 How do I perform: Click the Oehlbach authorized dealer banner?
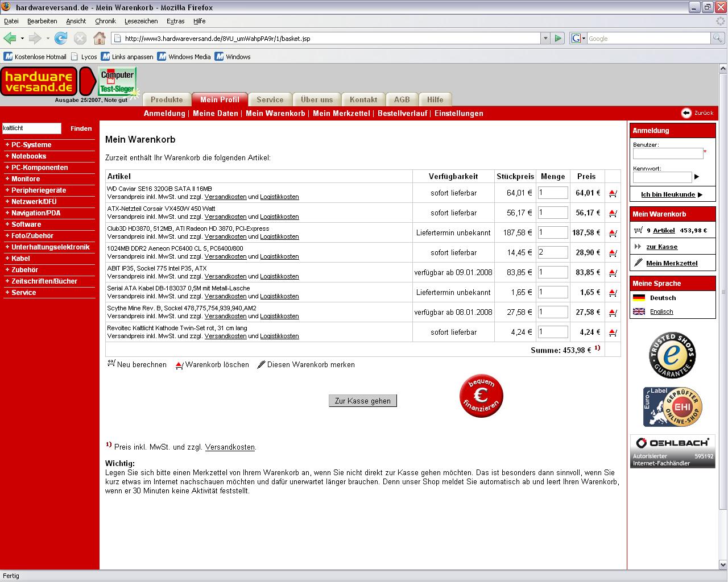tap(672, 451)
